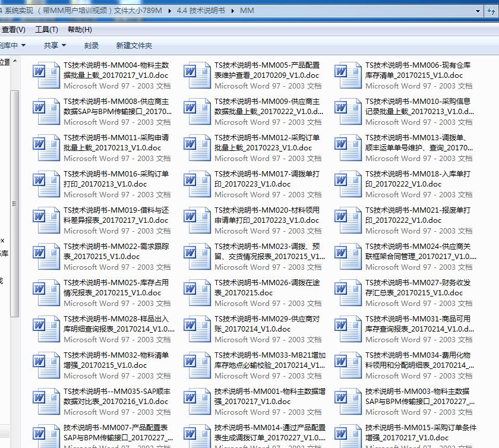Image resolution: width=499 pixels, height=448 pixels.
Task: Select the Word icon for MM015 采购订单条件增强
Action: pyautogui.click(x=348, y=436)
